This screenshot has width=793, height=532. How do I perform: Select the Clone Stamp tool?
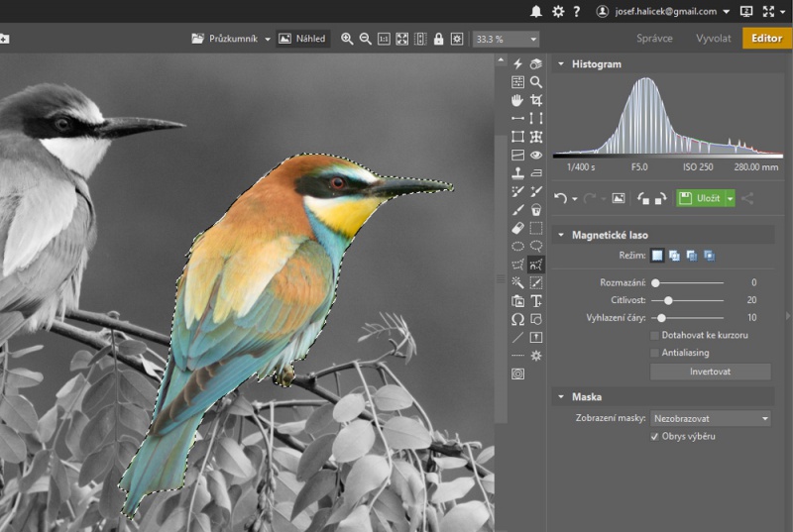pyautogui.click(x=517, y=172)
